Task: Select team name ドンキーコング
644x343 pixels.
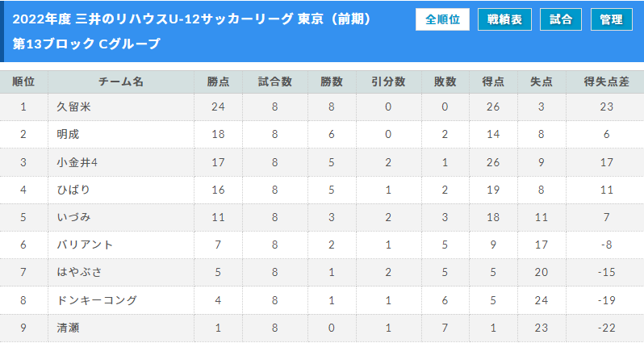Action: (x=97, y=300)
